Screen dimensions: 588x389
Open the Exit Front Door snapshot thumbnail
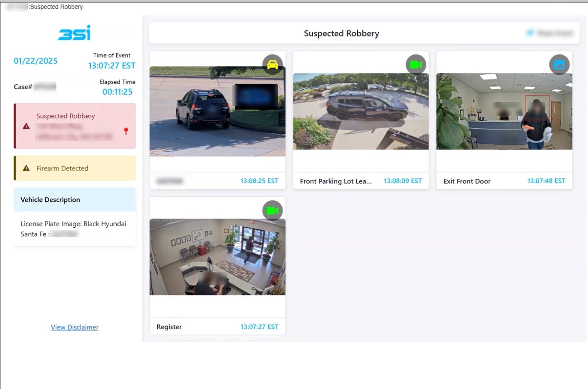pos(504,112)
